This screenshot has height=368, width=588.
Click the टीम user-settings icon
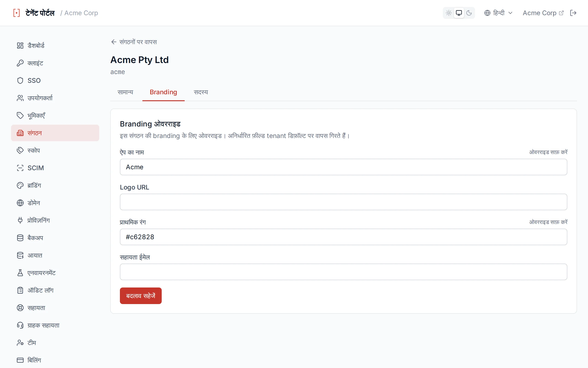pyautogui.click(x=20, y=343)
